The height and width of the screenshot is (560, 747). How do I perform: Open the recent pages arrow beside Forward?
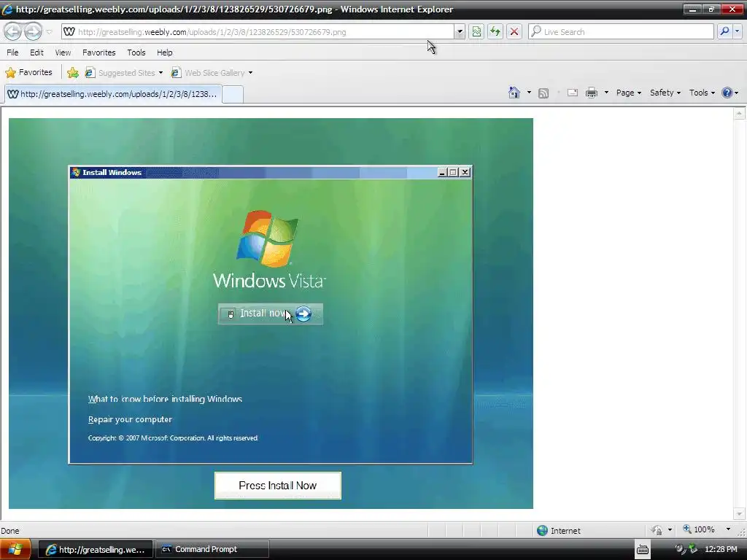coord(49,32)
